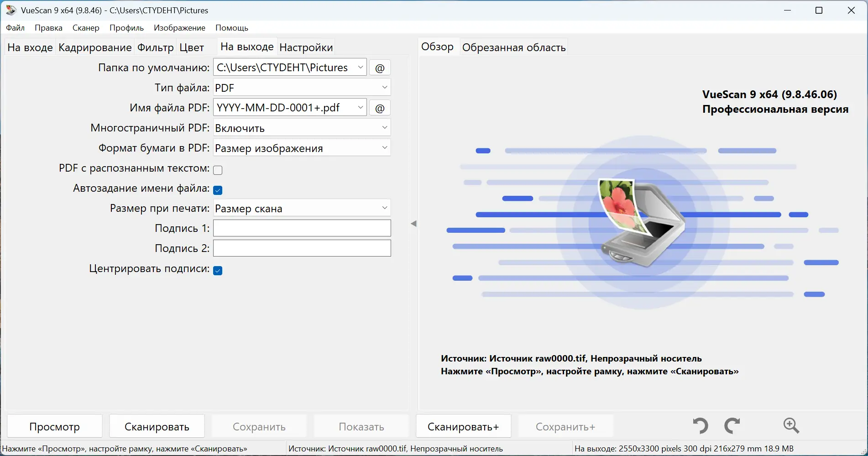
Task: Open the 'Правка' menu
Action: click(48, 28)
